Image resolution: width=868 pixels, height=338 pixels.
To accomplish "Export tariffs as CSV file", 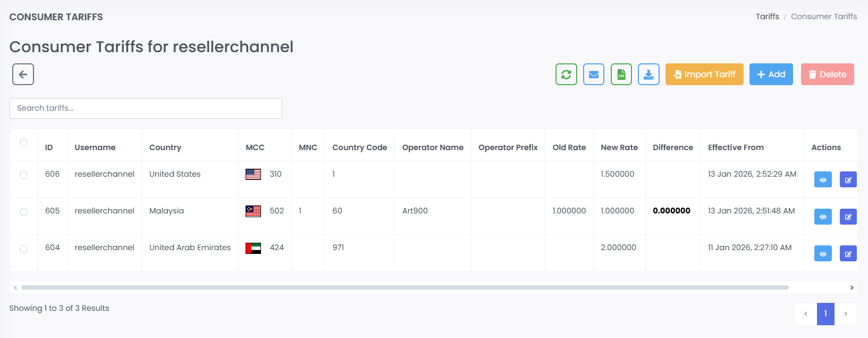I will 621,75.
